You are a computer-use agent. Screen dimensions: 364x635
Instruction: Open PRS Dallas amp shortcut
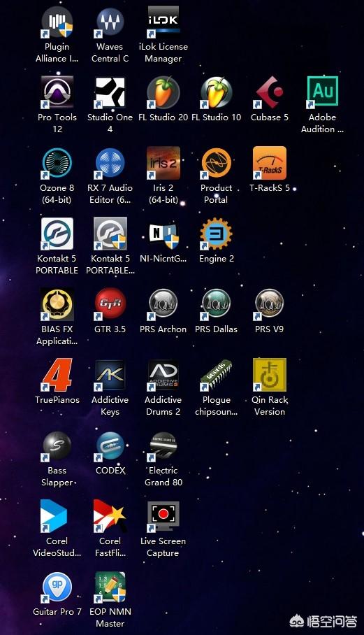coord(217,304)
